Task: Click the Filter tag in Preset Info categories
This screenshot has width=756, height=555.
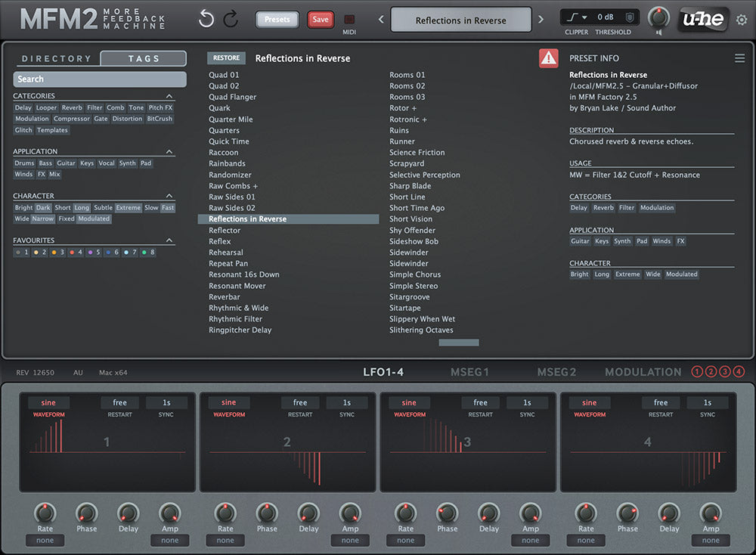Action: coord(627,208)
